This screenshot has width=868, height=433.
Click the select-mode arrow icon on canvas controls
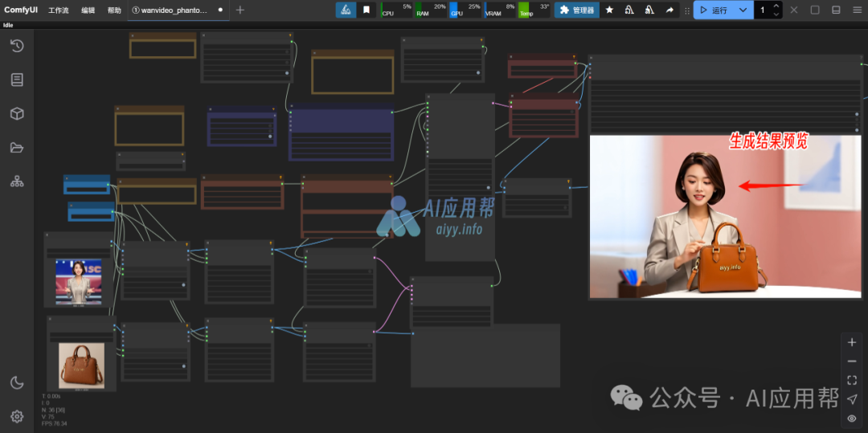852,398
